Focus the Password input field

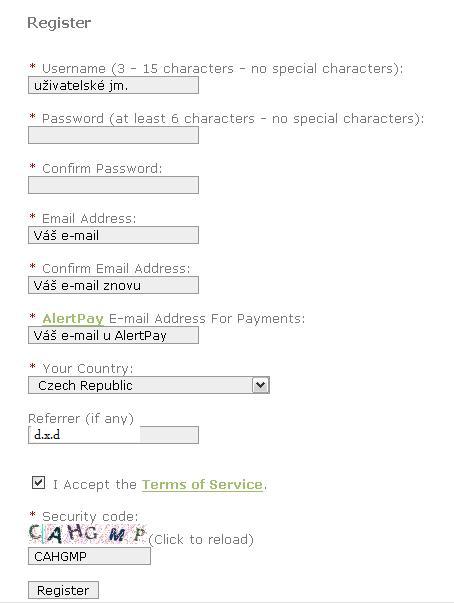[113, 135]
